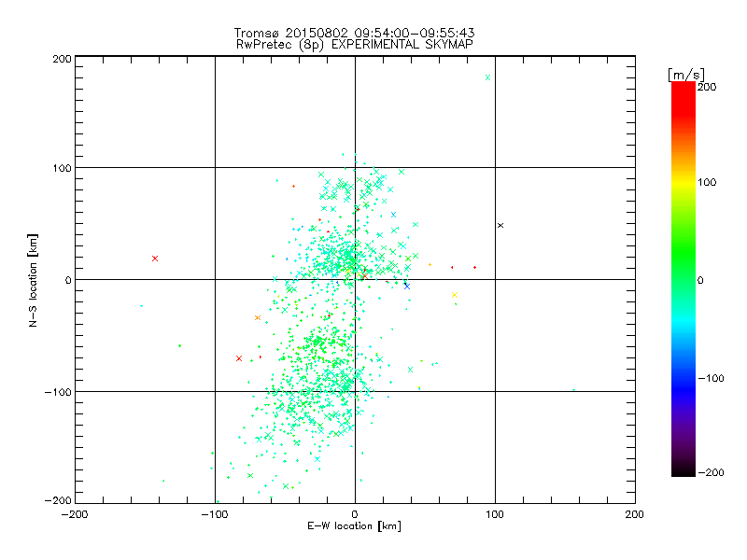Click the '-100' label on the colorbar
Viewport: 747px width, 560px height.
click(x=712, y=378)
